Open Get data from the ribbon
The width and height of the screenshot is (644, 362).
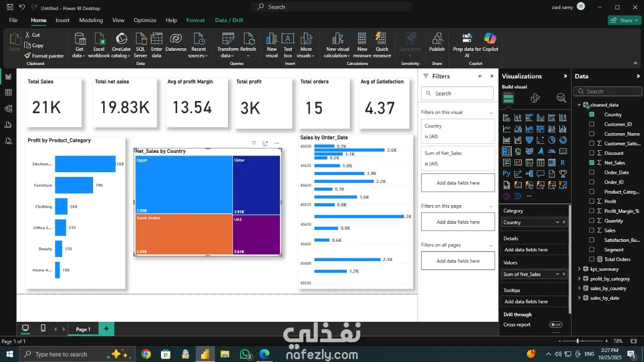pos(79,45)
